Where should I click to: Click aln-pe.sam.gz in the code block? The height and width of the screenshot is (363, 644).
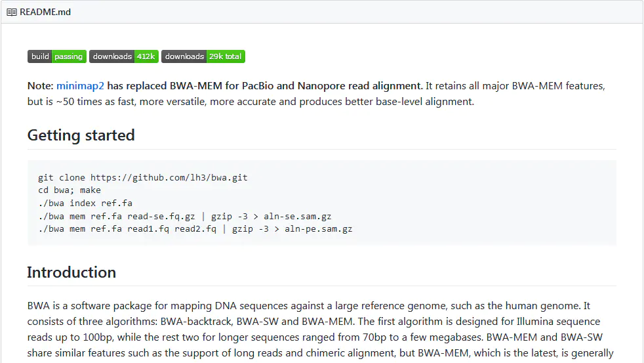click(x=318, y=229)
